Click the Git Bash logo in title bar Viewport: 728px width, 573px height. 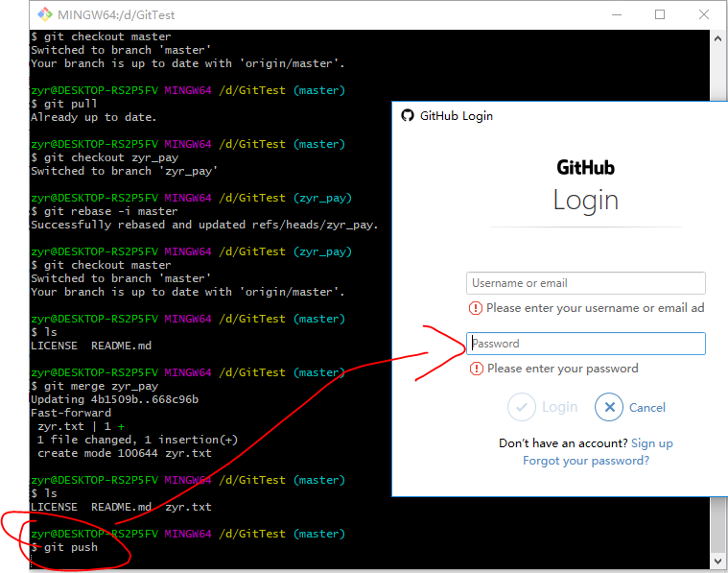(x=45, y=14)
